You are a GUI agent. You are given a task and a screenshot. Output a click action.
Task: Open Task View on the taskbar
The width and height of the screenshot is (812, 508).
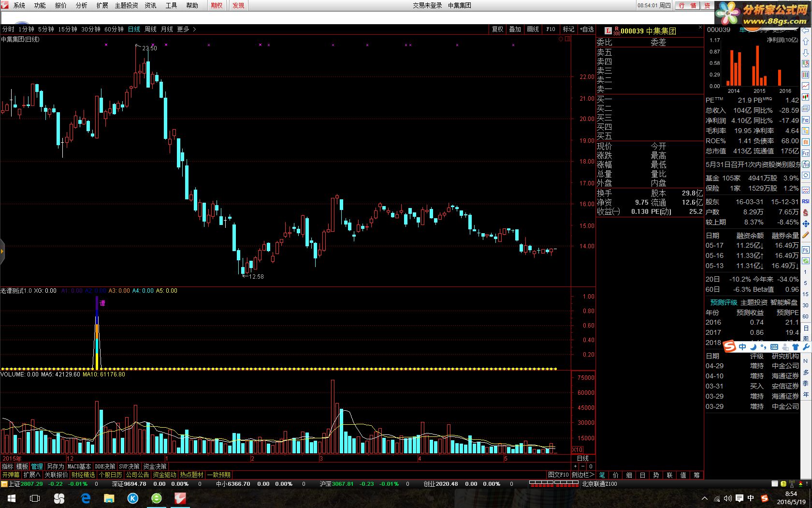coord(35,498)
